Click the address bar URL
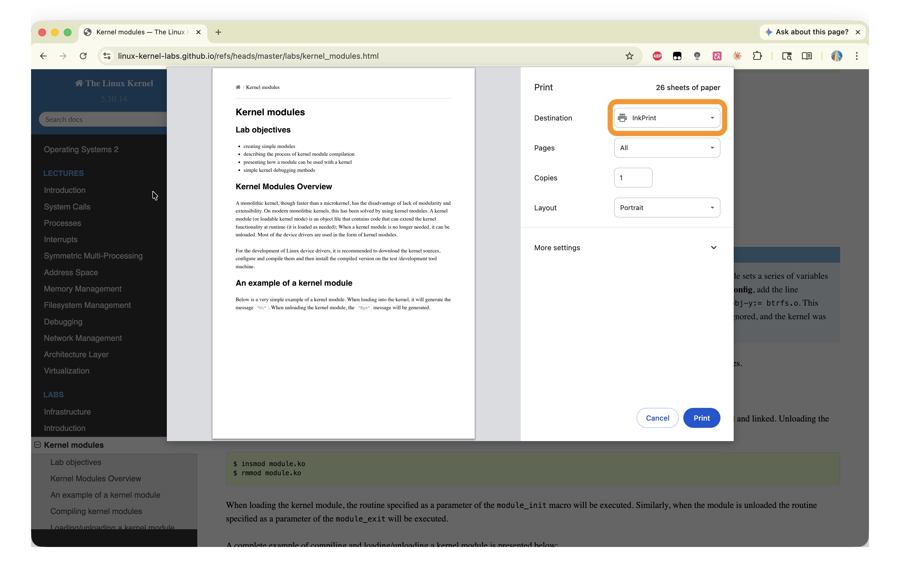900x588 pixels. tap(248, 56)
